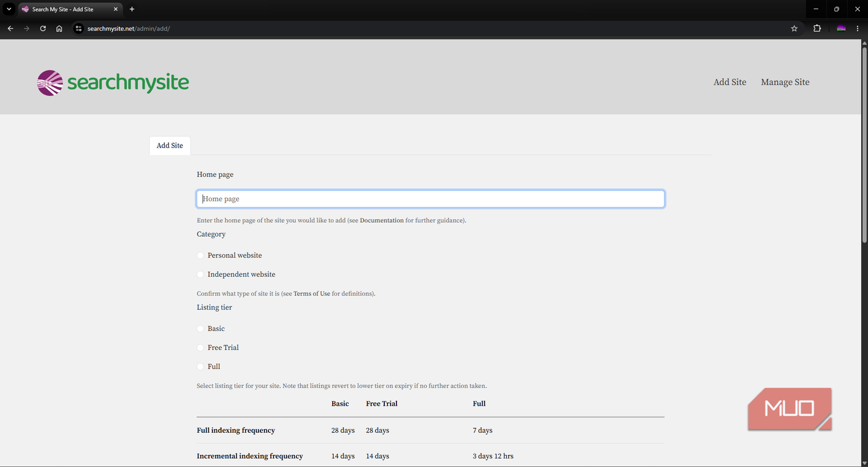Click the 3 days 12 hrs table cell
868x467 pixels.
[493, 457]
